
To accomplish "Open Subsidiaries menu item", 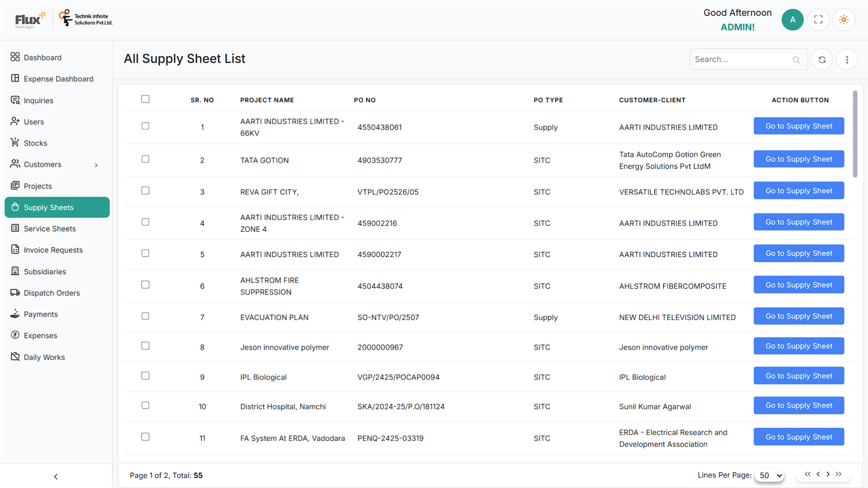I will point(57,272).
